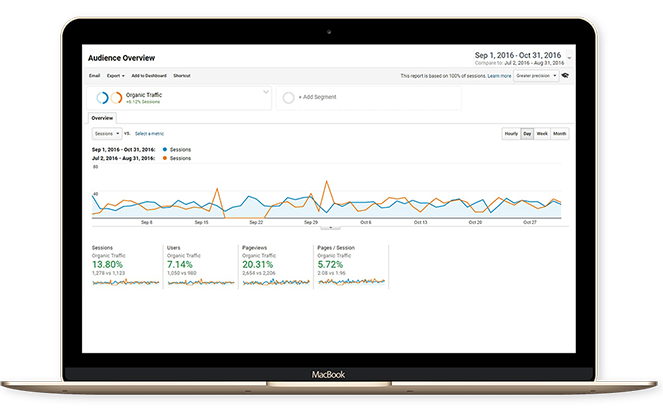This screenshot has width=663, height=417.
Task: Open the Greater precision dropdown
Action: (536, 76)
